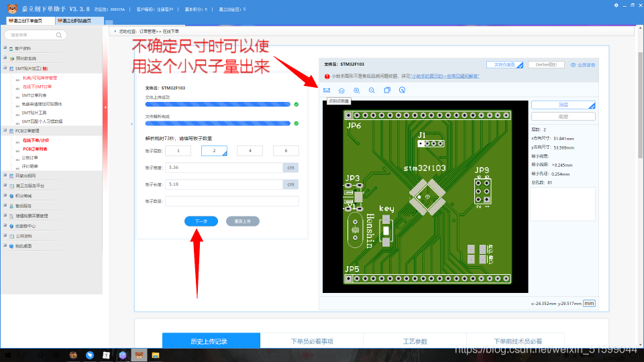
Task: Switch to Gerber图形 view mode
Action: click(x=546, y=65)
